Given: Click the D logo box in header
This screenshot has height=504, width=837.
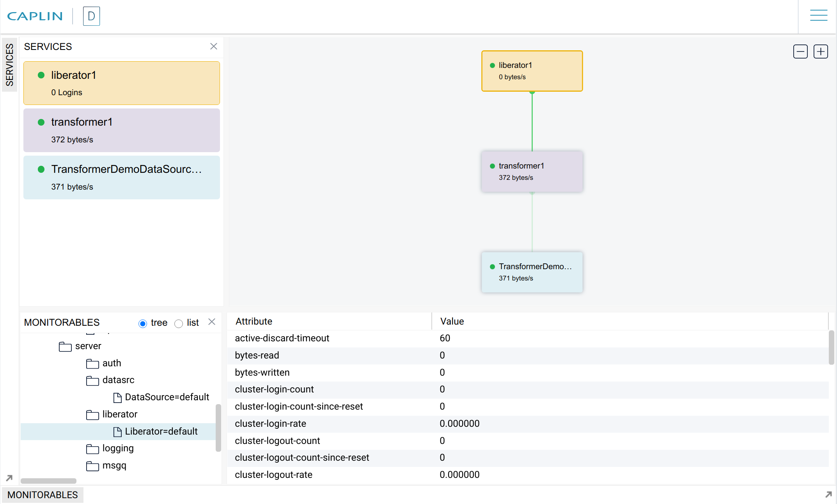Looking at the screenshot, I should tap(91, 16).
